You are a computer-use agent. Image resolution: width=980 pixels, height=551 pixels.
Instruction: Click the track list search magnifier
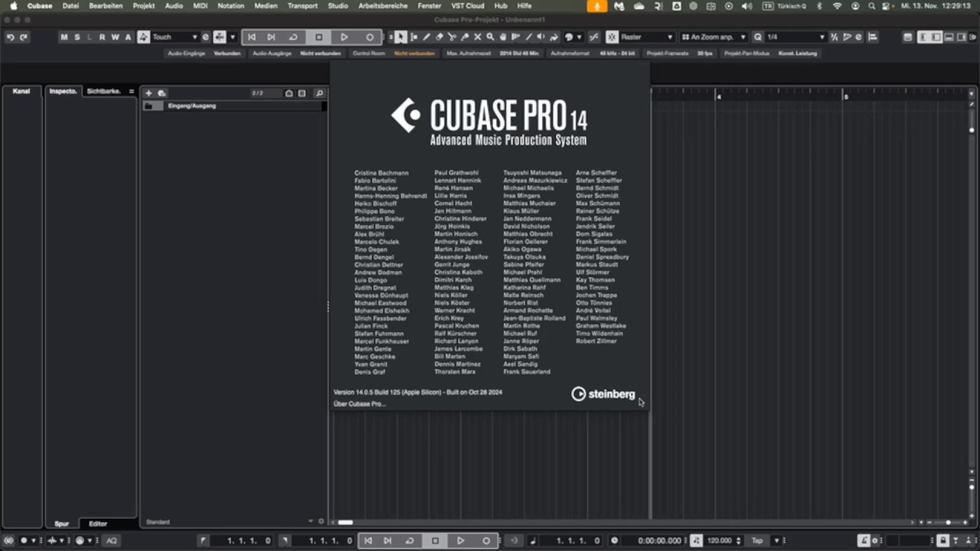pyautogui.click(x=319, y=93)
